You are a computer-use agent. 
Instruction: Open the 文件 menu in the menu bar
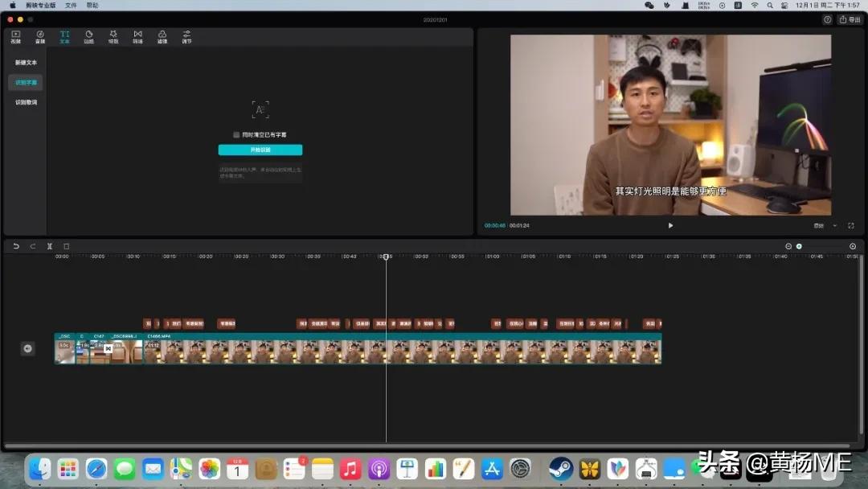coord(71,6)
